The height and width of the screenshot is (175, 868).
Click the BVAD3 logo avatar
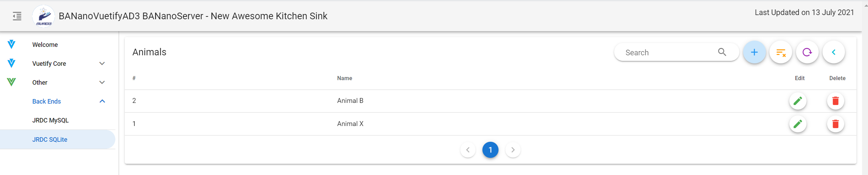43,16
